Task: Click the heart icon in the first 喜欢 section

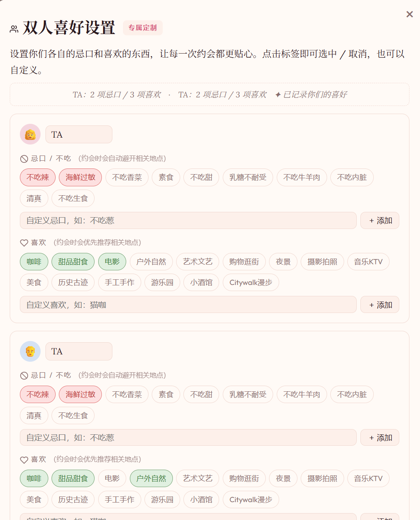Action: click(24, 243)
